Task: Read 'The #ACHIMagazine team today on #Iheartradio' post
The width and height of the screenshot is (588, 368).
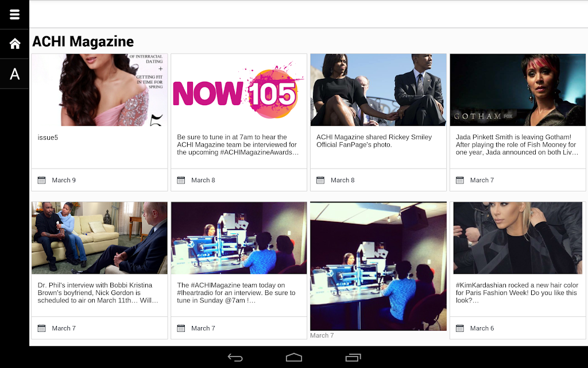Action: pyautogui.click(x=236, y=293)
